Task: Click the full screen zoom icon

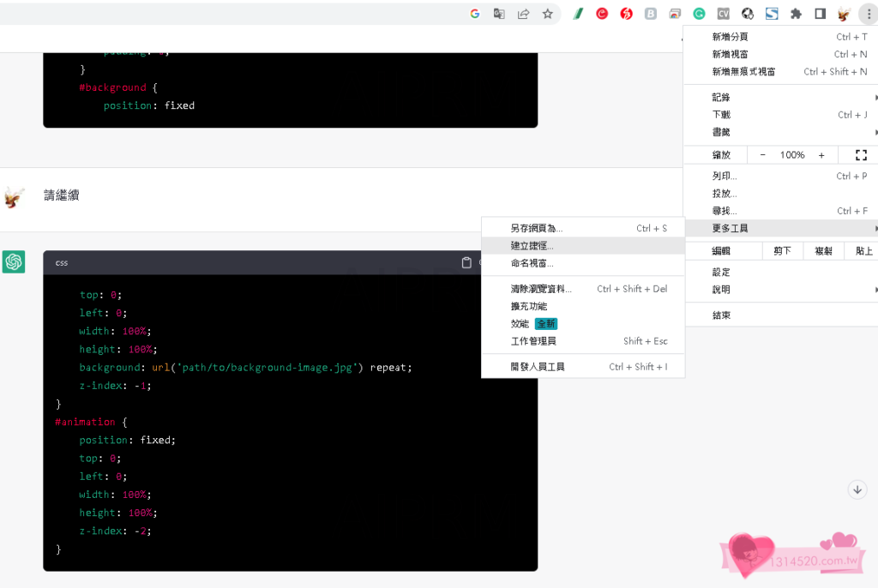Action: [861, 155]
